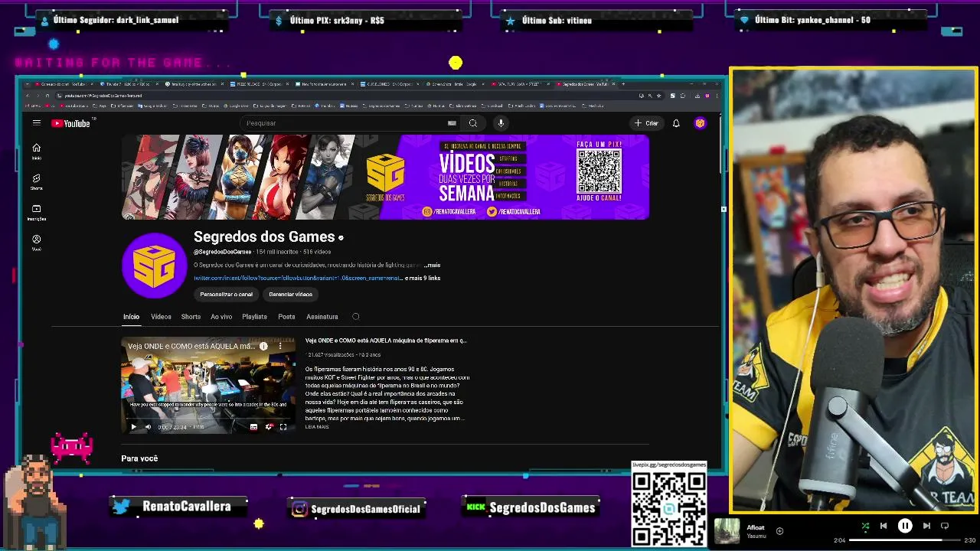This screenshot has height=551, width=980.
Task: Open YouTube notifications bell
Action: pyautogui.click(x=676, y=123)
